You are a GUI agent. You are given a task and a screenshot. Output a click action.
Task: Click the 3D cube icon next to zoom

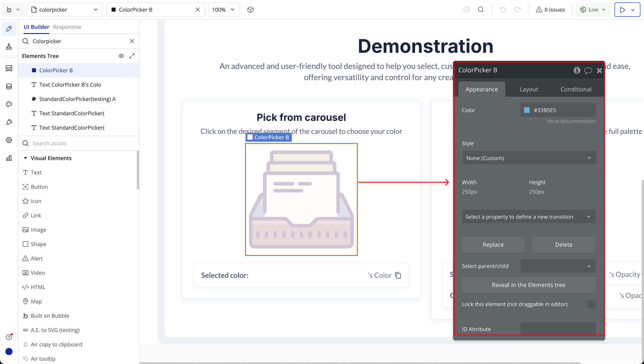[250, 10]
